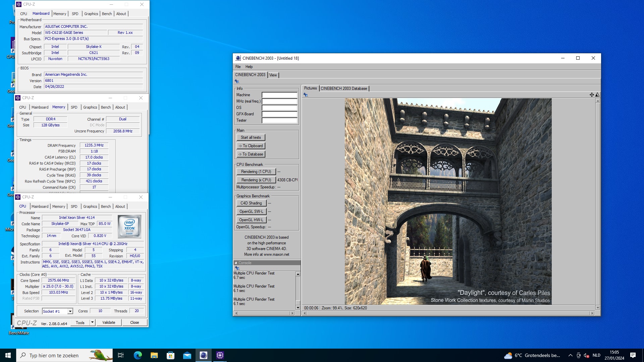Viewport: 644px width, 362px height.
Task: Click the picture view's vertical scrollbar up arrow
Action: 598,101
